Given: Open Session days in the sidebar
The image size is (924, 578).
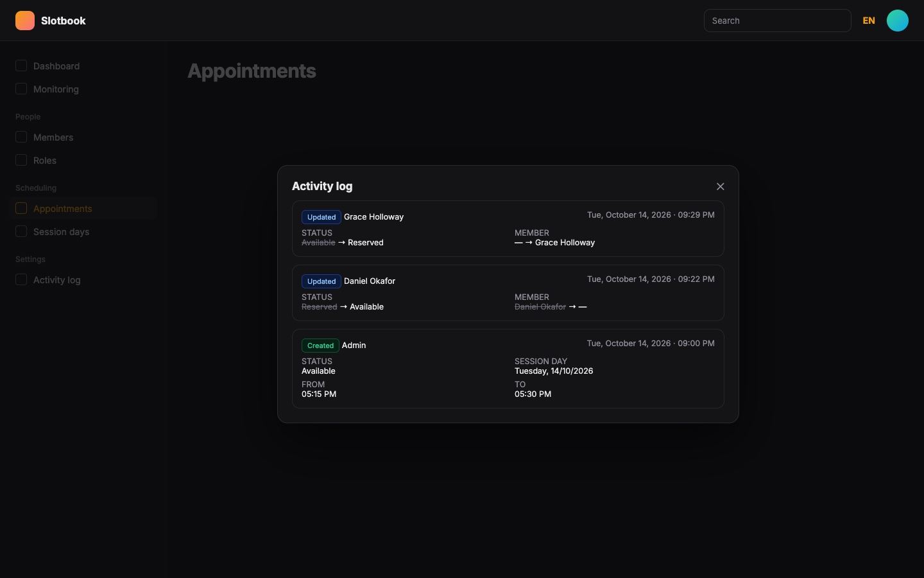Looking at the screenshot, I should click(83, 232).
